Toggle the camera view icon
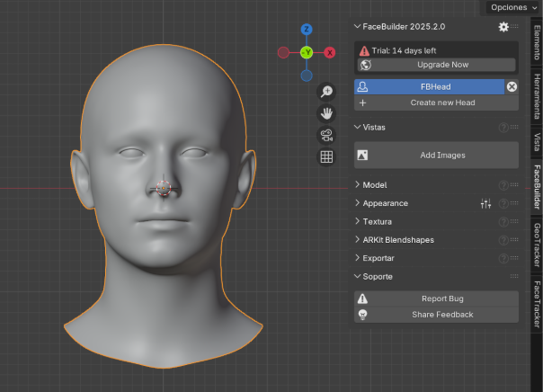Viewport: 543px width, 392px height. point(327,136)
